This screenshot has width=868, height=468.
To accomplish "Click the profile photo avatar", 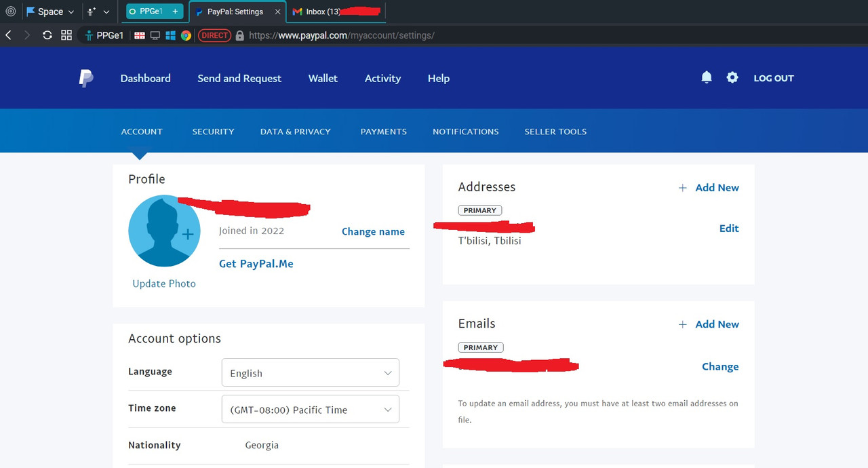I will tap(164, 231).
